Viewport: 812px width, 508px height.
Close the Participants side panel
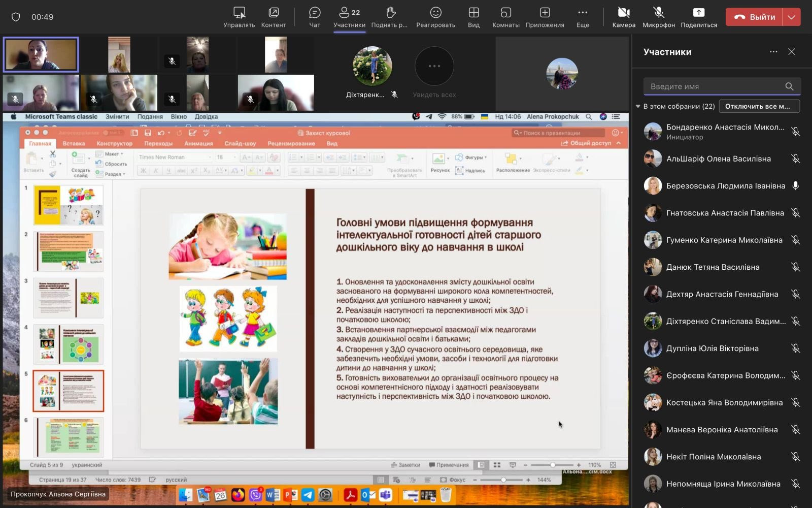tap(792, 52)
